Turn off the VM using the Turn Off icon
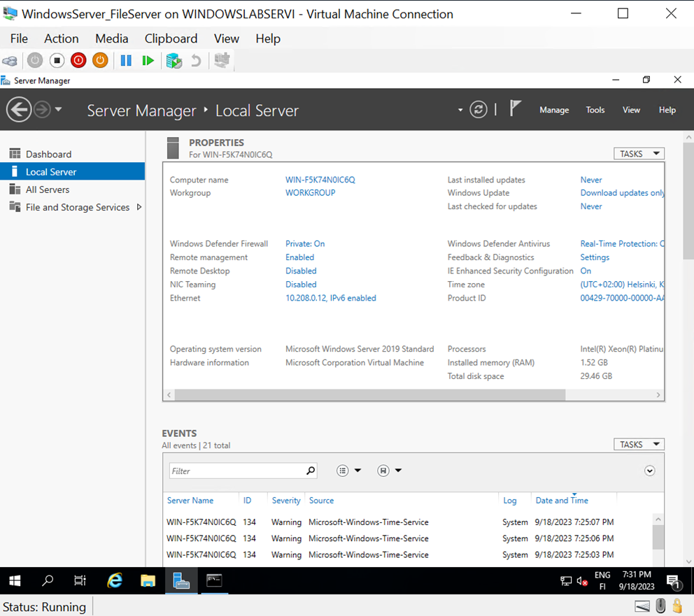The image size is (694, 616). click(x=57, y=60)
